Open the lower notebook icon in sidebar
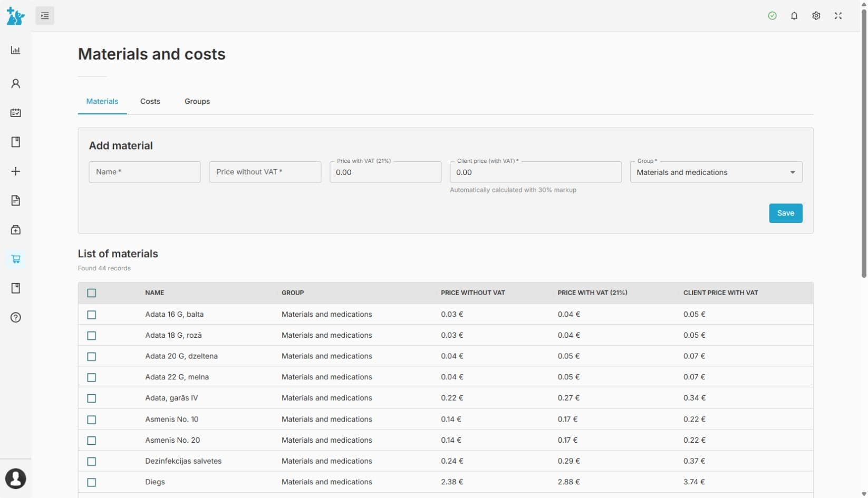The width and height of the screenshot is (868, 498). pyautogui.click(x=16, y=288)
